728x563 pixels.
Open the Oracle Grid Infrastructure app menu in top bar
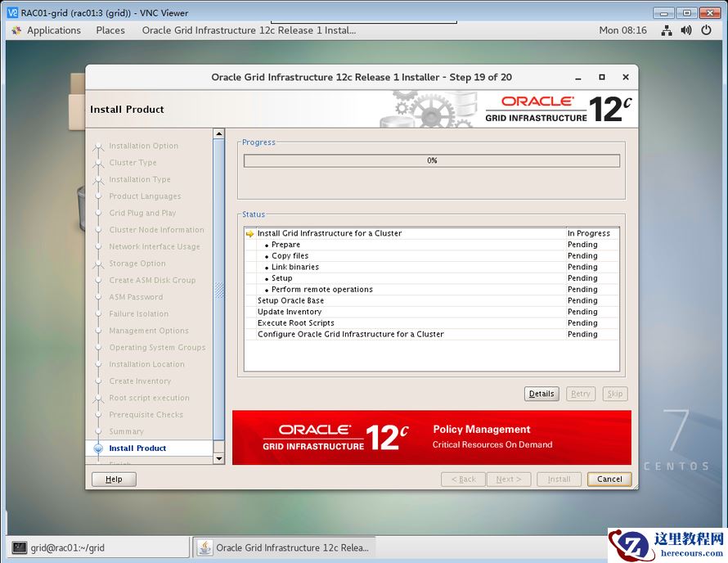click(x=249, y=30)
